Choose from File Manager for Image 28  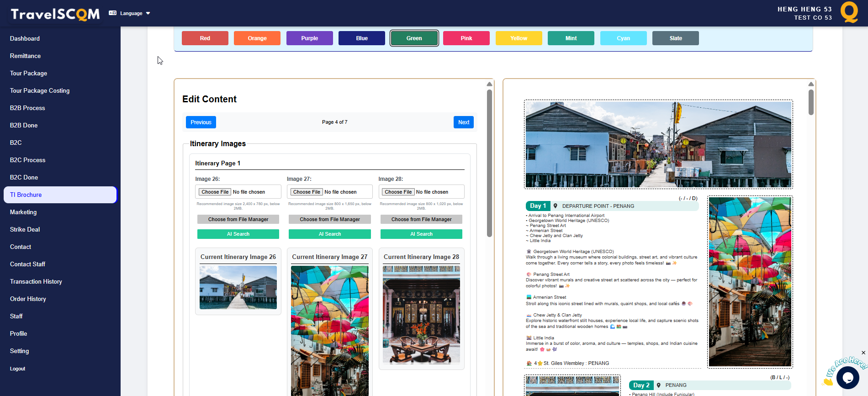click(421, 219)
